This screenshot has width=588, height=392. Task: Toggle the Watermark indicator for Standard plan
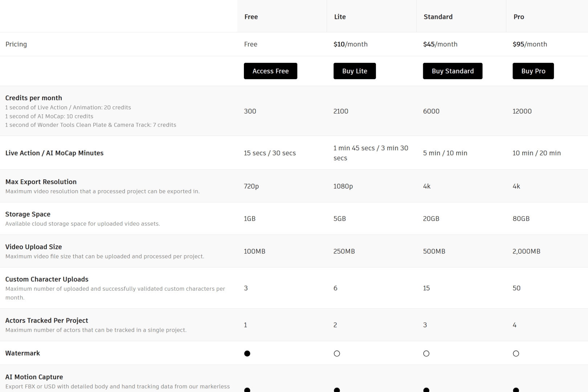tap(426, 353)
